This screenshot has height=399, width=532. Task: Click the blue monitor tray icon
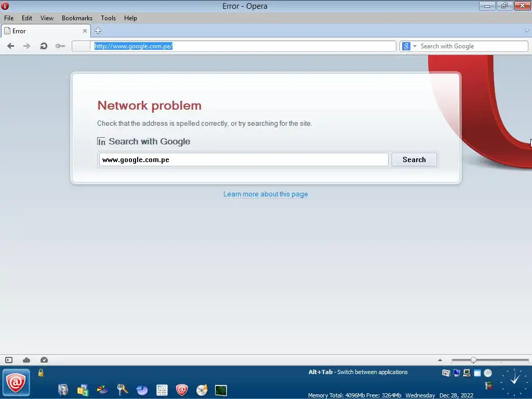coord(457,373)
